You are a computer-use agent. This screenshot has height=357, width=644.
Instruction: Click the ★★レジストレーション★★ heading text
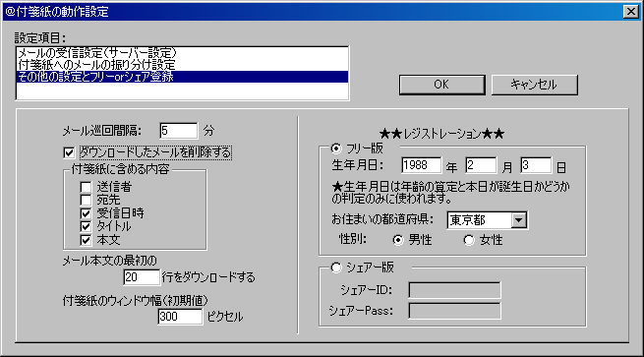coord(441,134)
